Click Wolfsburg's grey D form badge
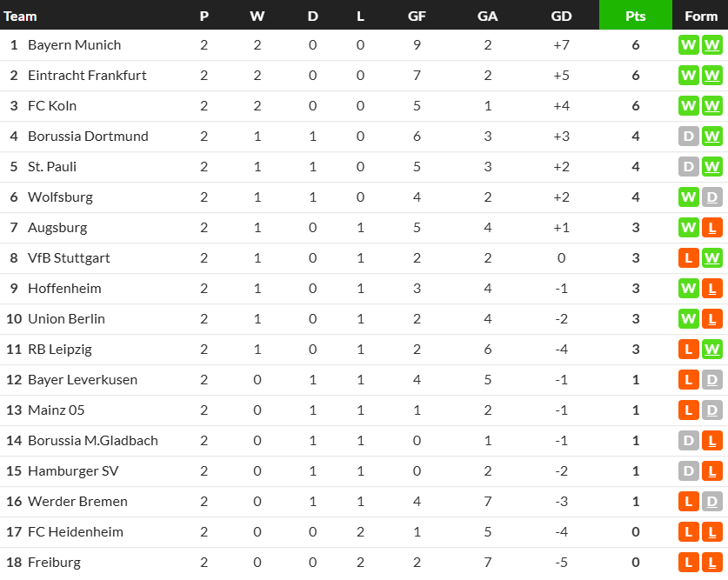 pos(711,197)
